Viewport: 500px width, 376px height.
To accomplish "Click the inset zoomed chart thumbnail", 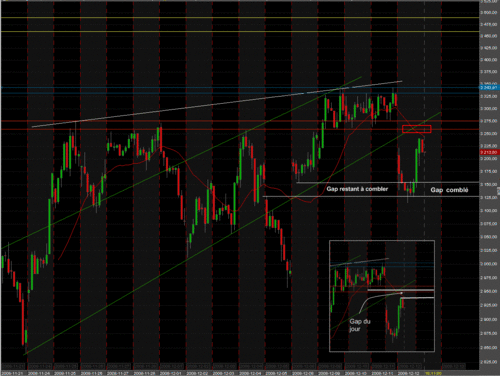I will point(382,296).
